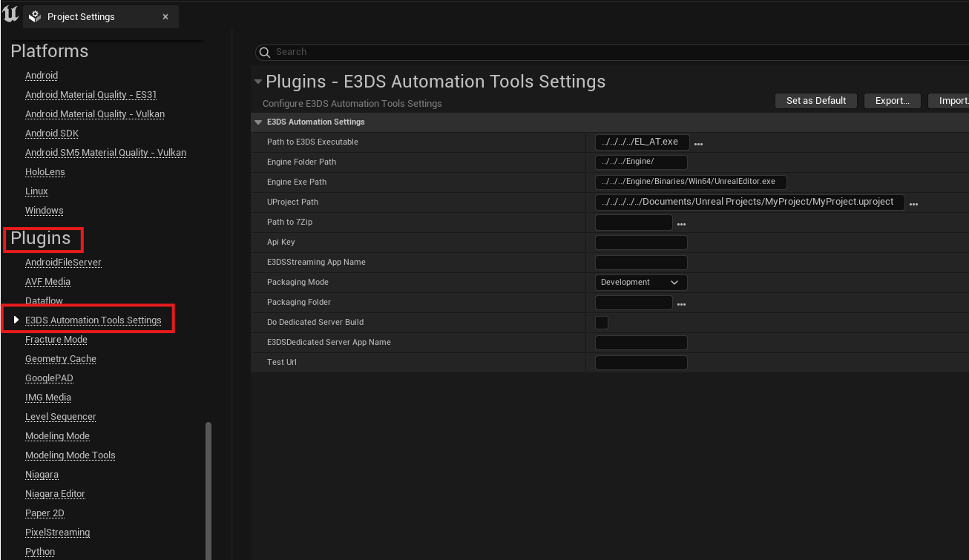The height and width of the screenshot is (560, 969).
Task: Open IMG Media plugin settings
Action: [x=48, y=398]
